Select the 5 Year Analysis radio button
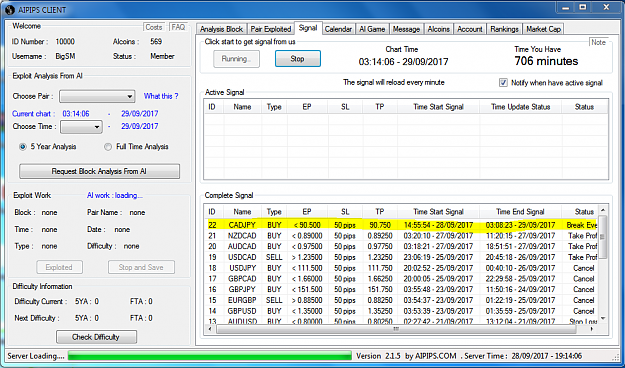The width and height of the screenshot is (625, 368). click(x=23, y=147)
